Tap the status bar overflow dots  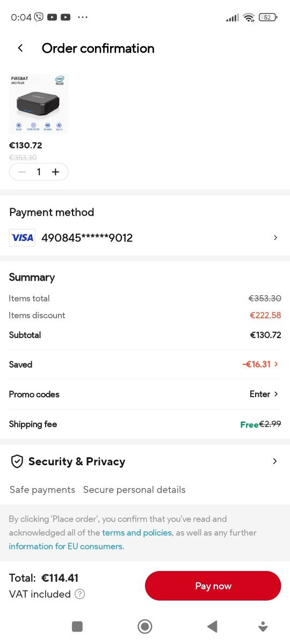coord(82,17)
